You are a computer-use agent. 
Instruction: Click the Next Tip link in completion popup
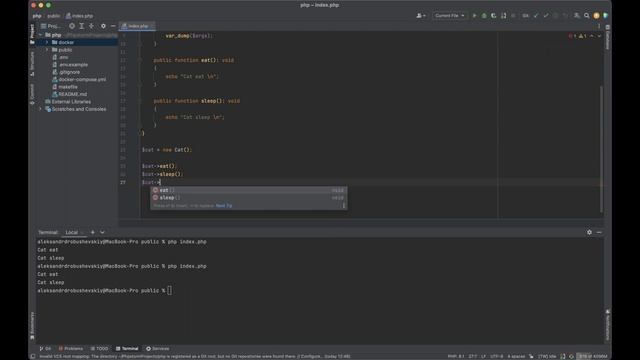point(224,206)
